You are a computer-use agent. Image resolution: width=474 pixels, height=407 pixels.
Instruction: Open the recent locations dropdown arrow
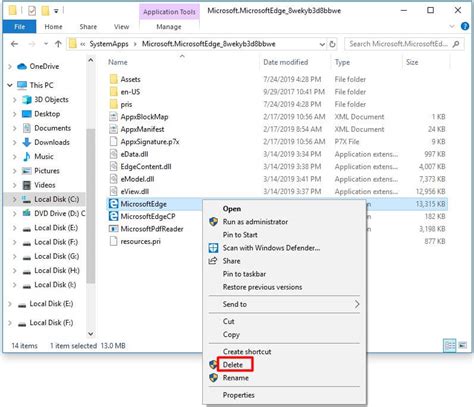pyautogui.click(x=46, y=44)
